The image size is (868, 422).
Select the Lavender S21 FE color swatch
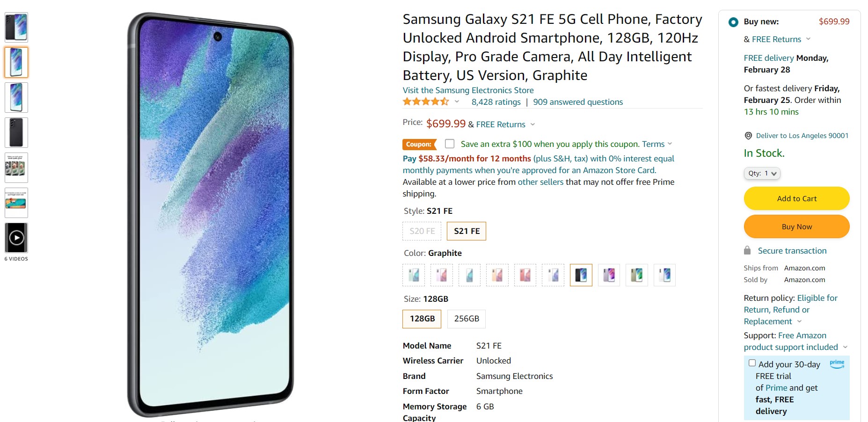coord(609,275)
